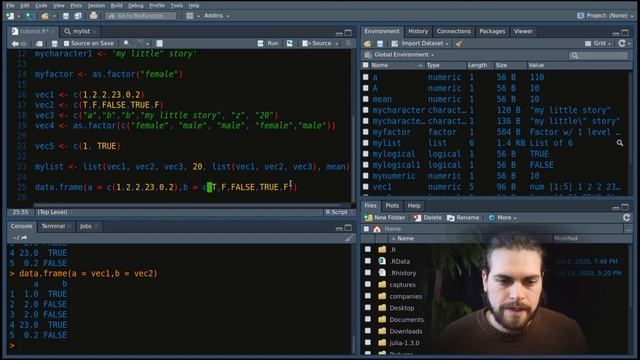Save workspace icon in Environment pane

(380, 44)
